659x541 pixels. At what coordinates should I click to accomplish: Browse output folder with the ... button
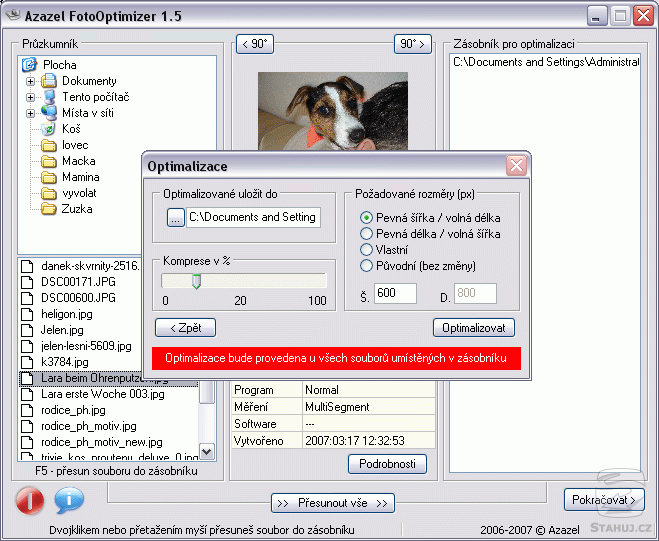click(176, 218)
